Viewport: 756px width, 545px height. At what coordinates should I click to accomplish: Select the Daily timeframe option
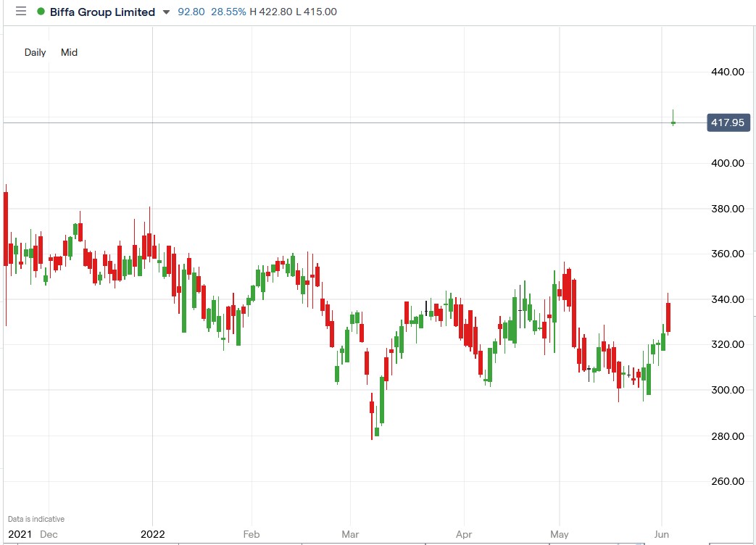pos(34,52)
